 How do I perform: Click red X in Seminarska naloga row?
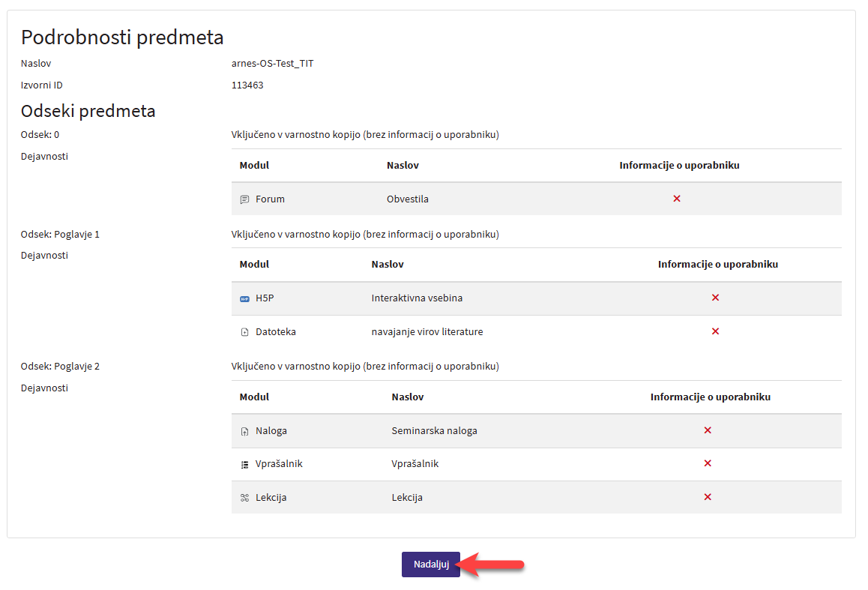pyautogui.click(x=708, y=430)
